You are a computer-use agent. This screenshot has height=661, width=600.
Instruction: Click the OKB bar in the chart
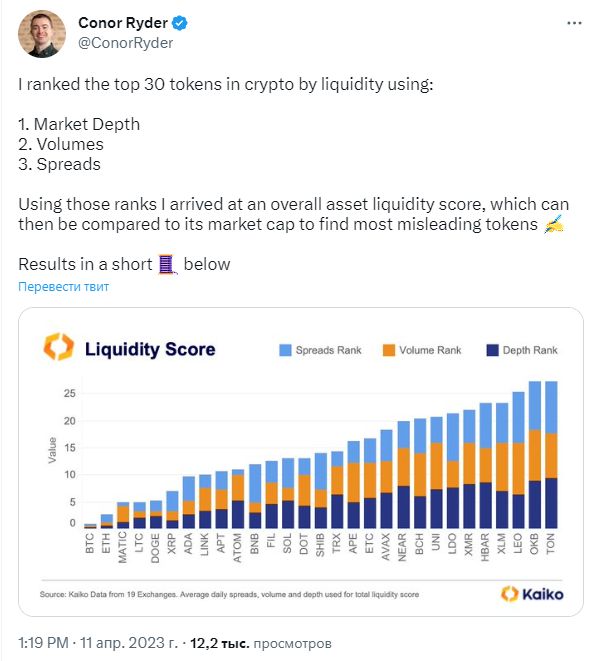(535, 454)
